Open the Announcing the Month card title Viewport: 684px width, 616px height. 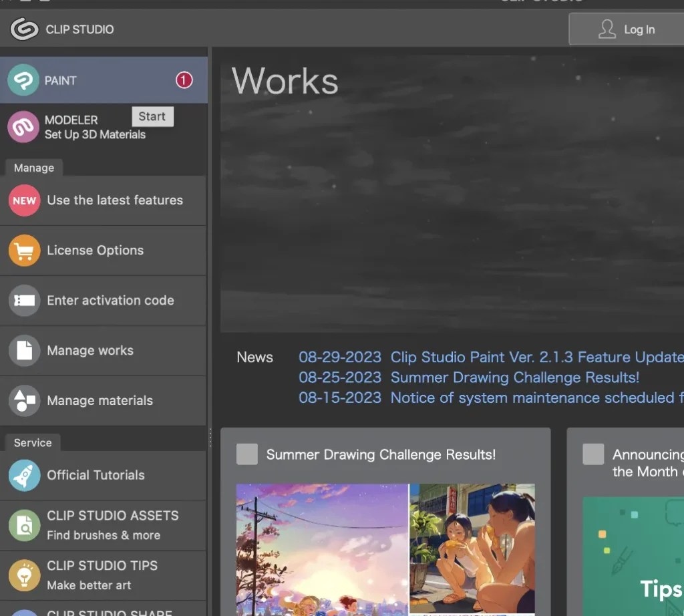648,463
